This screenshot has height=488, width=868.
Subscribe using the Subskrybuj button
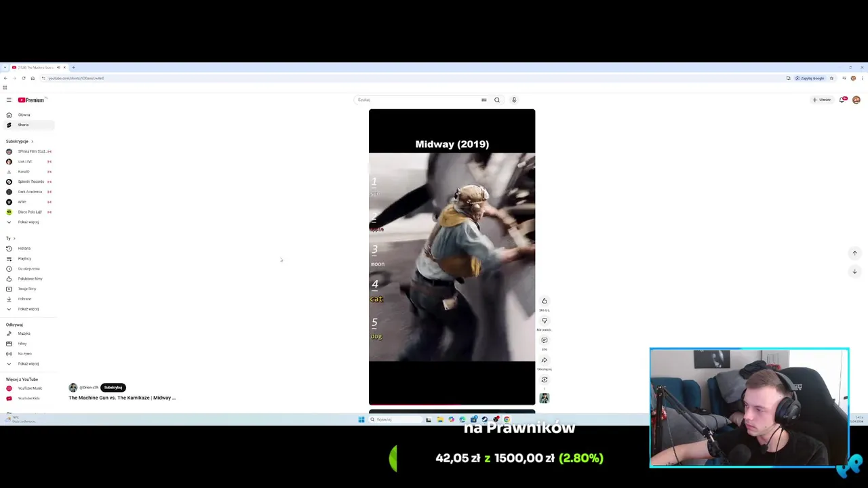(x=113, y=388)
